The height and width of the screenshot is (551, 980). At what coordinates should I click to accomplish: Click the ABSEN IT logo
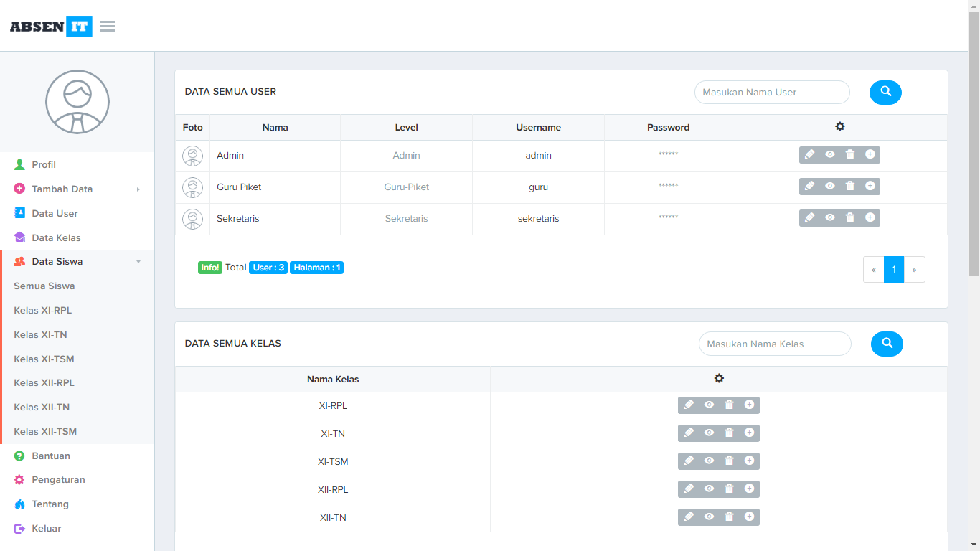(x=51, y=27)
